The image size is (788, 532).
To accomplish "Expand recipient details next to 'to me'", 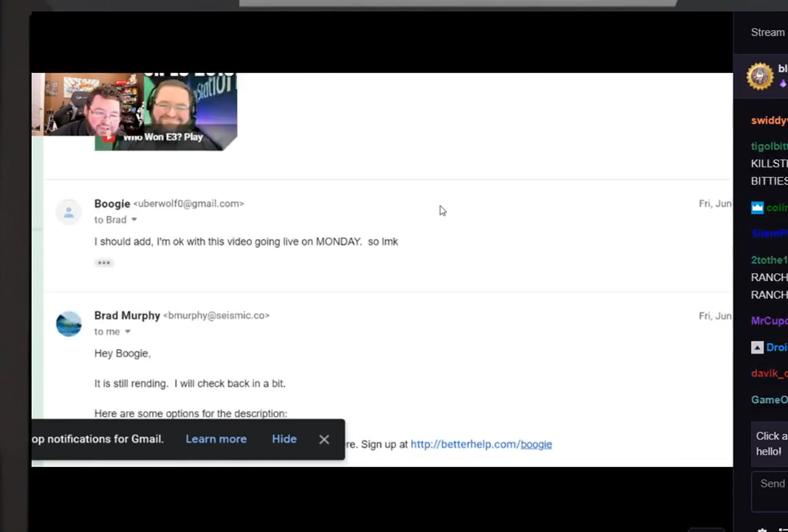I will click(x=128, y=332).
